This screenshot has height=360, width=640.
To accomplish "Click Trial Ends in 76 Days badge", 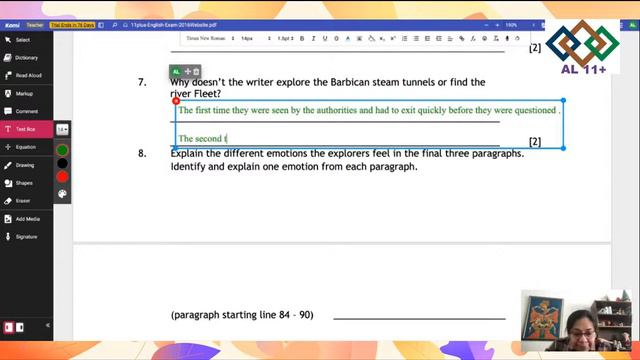I will [72, 25].
